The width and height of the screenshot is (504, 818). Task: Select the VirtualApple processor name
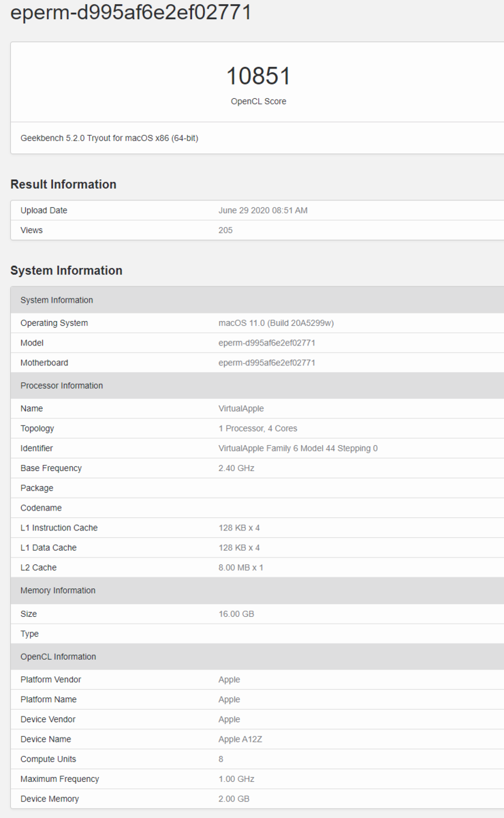[x=241, y=409]
